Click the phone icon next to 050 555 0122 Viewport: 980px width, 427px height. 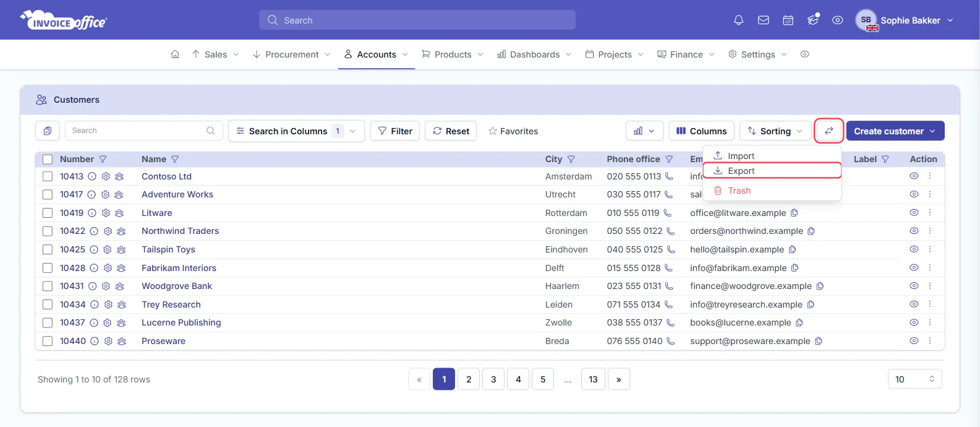pyautogui.click(x=670, y=231)
